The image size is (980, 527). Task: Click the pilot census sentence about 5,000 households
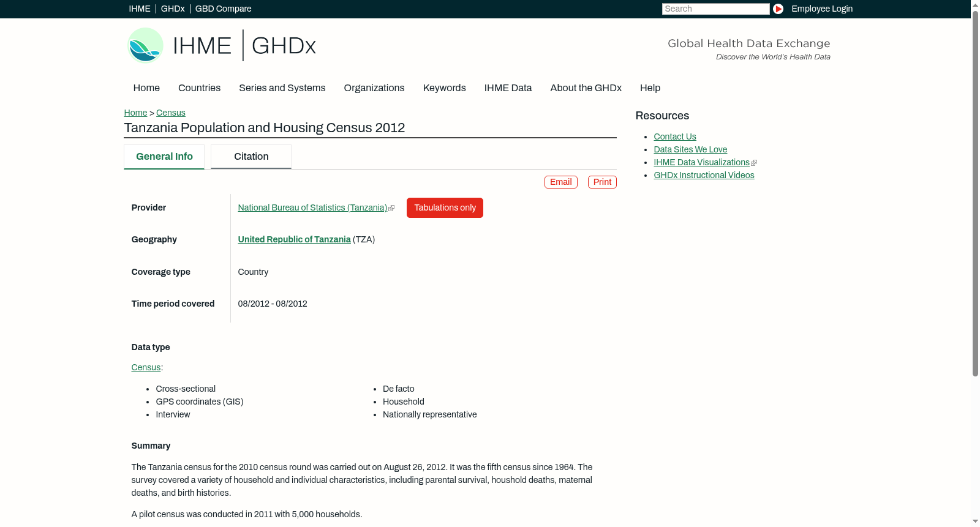click(x=247, y=514)
